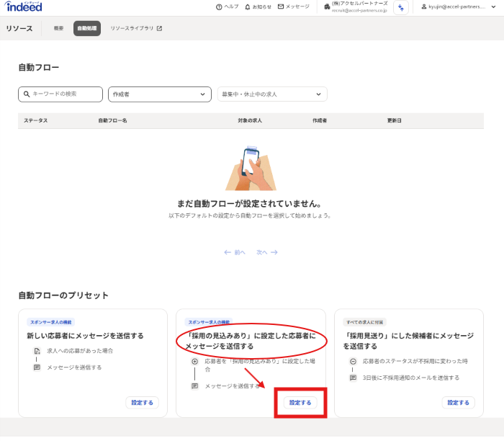The image size is (504, 441).
Task: Open user account kyujin@accel-partners menu
Action: click(458, 6)
